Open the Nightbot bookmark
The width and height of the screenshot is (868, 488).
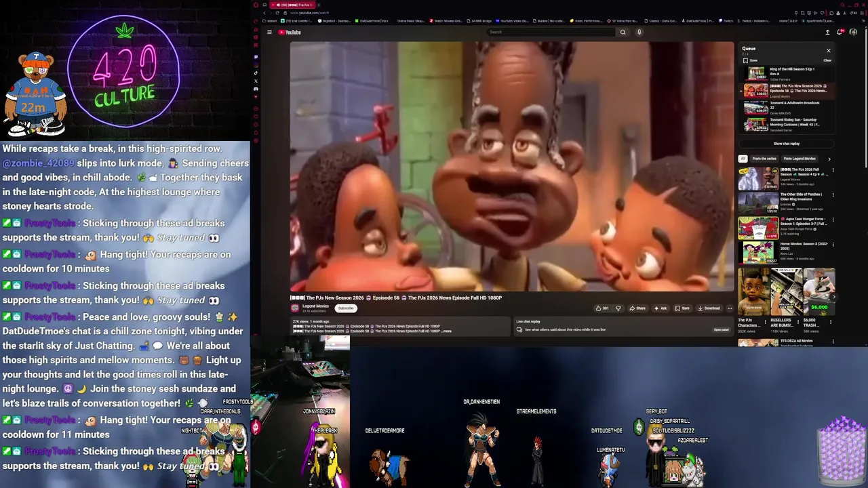(x=335, y=21)
